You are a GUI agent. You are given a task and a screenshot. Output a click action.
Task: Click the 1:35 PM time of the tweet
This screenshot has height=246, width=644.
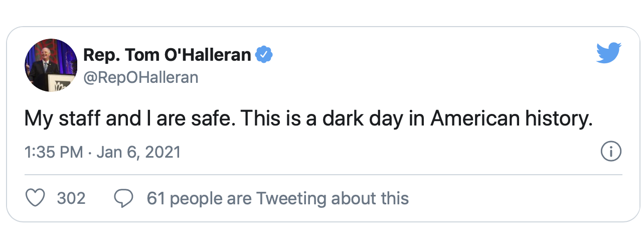pyautogui.click(x=54, y=152)
